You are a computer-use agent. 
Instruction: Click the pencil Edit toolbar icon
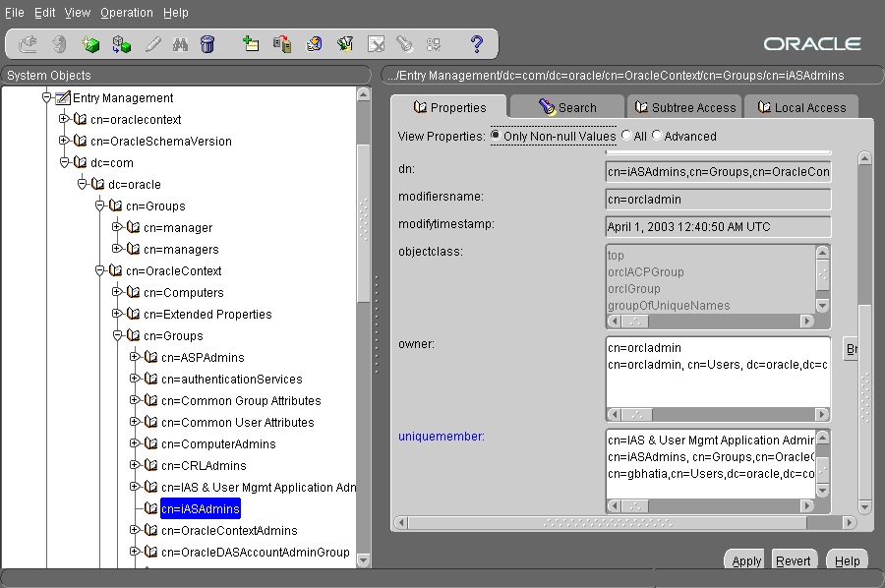pyautogui.click(x=153, y=44)
